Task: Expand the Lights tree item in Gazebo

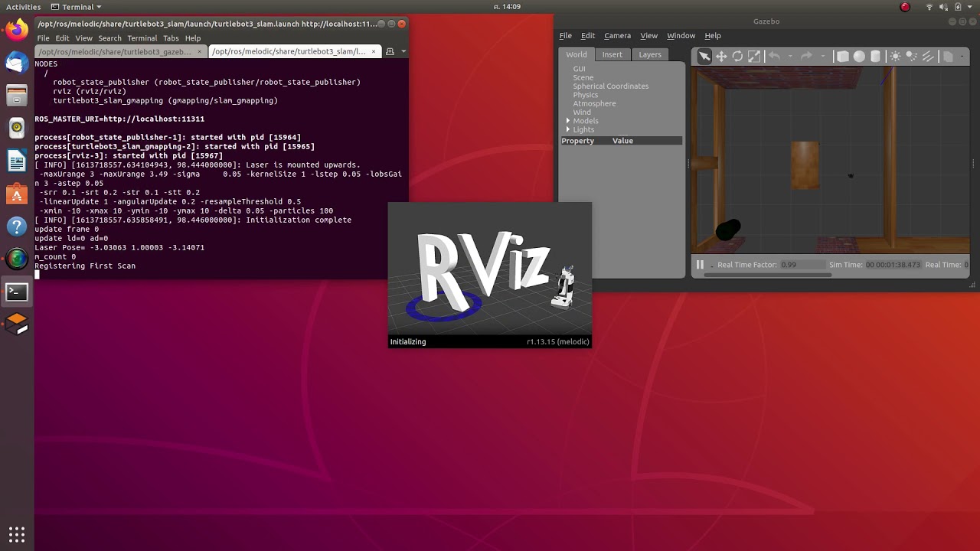Action: point(568,129)
